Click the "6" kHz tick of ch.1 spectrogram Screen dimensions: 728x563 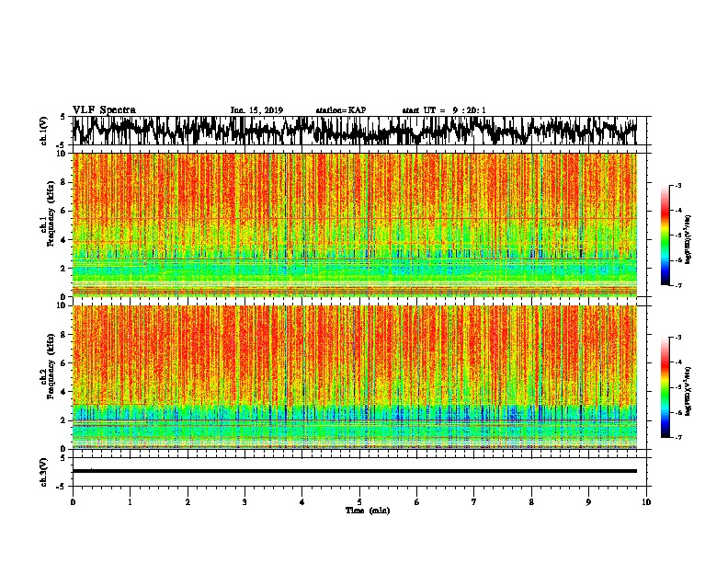click(x=64, y=211)
